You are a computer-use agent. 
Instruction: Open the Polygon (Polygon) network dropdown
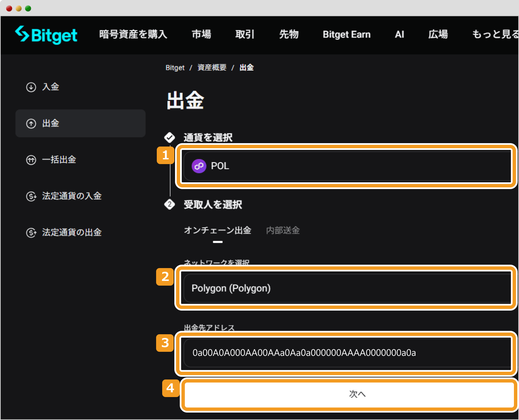pos(347,288)
